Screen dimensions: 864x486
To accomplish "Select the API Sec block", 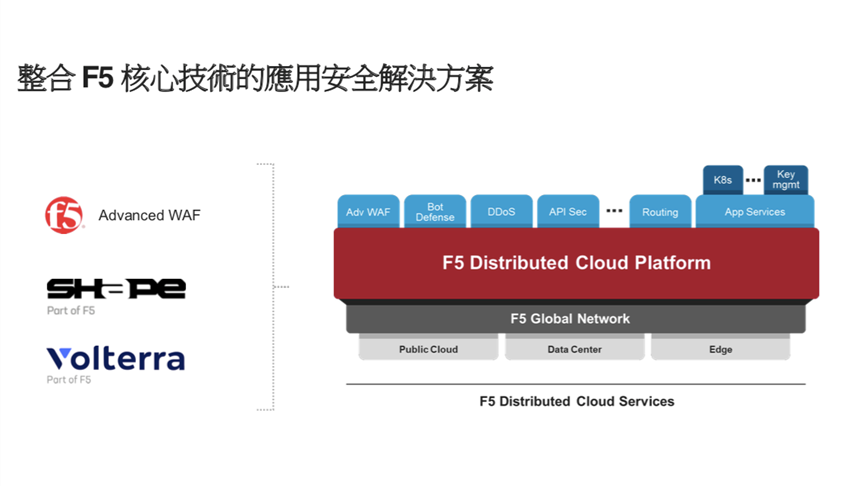I will click(568, 212).
